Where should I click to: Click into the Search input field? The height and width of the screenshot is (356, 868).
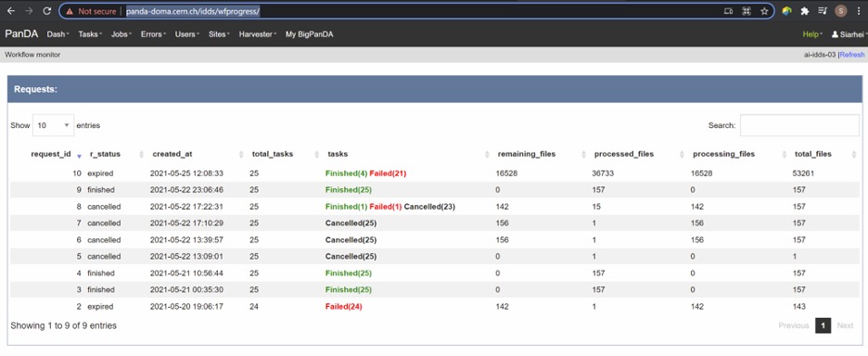799,125
